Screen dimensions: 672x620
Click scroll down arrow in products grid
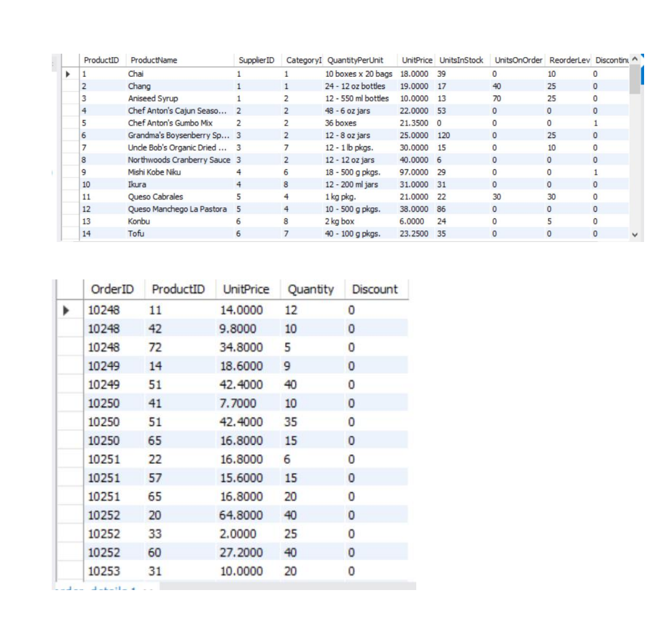click(x=635, y=235)
